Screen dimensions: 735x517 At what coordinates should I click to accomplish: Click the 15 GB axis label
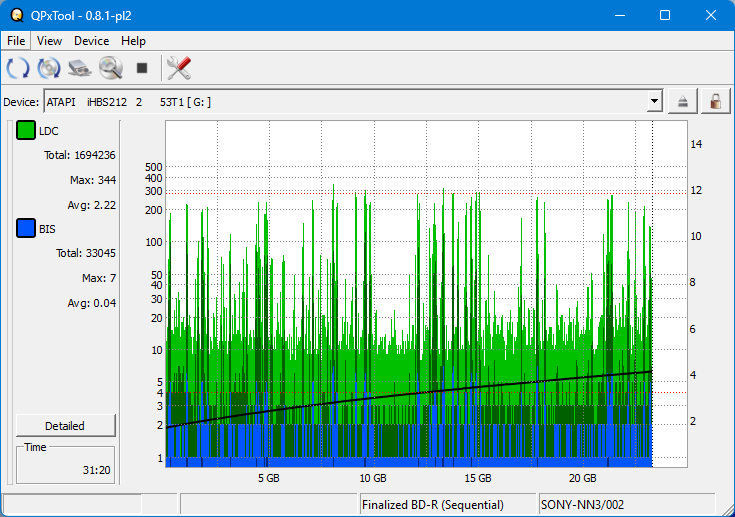point(478,478)
